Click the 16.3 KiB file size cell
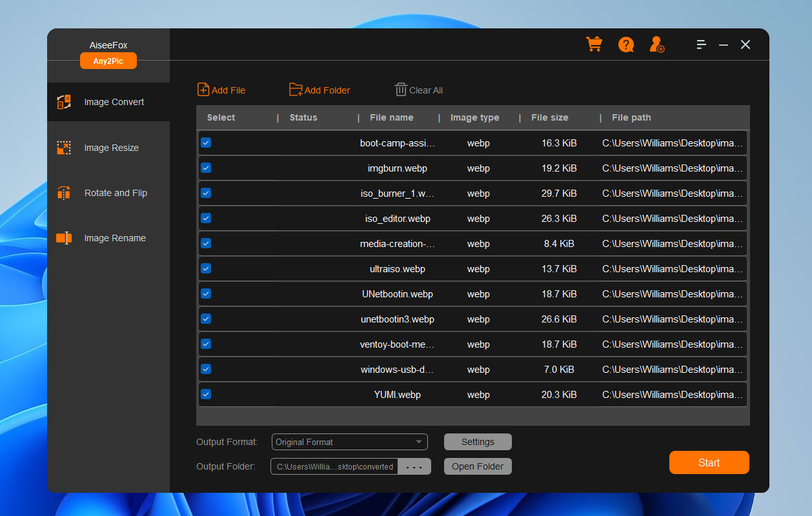 coord(559,143)
